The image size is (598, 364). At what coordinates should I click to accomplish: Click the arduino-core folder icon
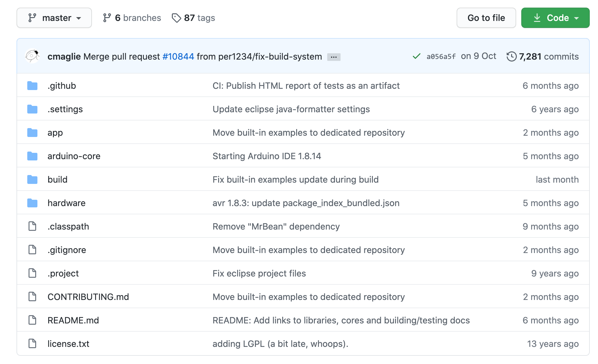tap(32, 156)
